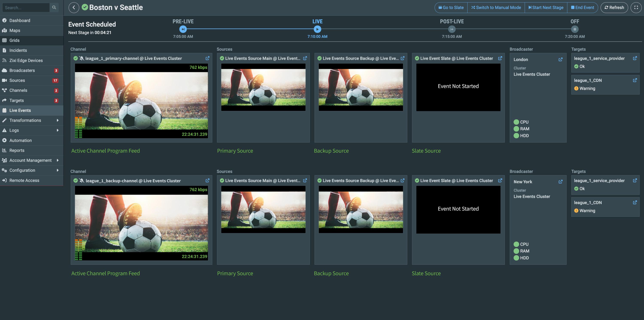Click the back arrow beside Boston v Seattle
Image resolution: width=644 pixels, height=320 pixels.
point(74,8)
